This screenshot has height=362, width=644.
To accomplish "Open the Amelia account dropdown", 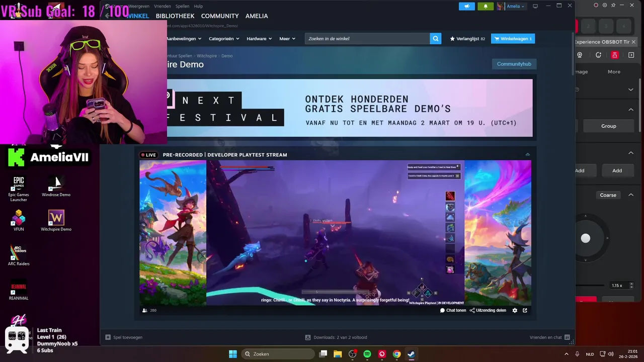I will 511,6.
